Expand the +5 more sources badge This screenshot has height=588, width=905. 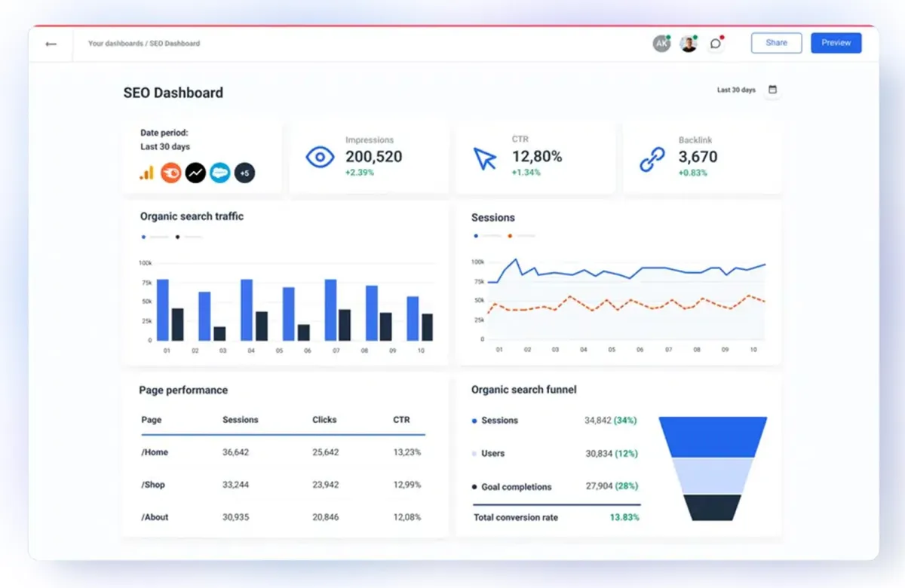(x=244, y=173)
